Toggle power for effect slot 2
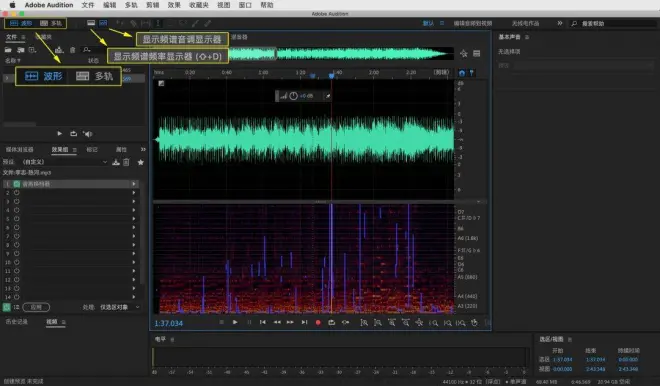660x386 pixels. [17, 193]
